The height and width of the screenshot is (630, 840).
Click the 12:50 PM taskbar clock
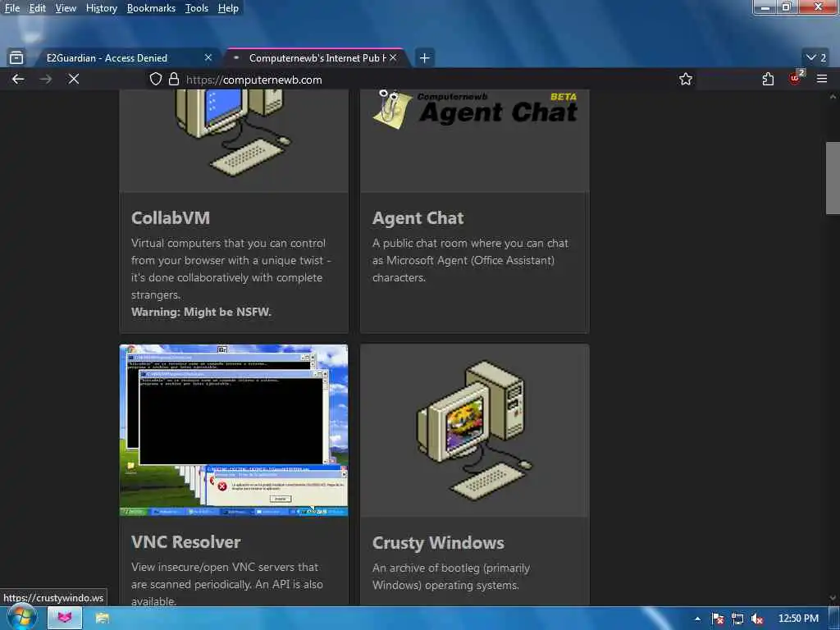tap(798, 619)
